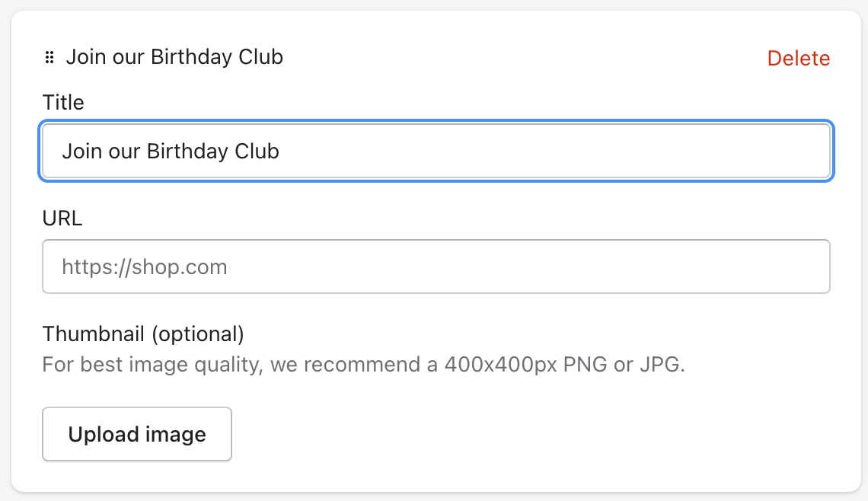The height and width of the screenshot is (501, 868).
Task: Click the empty right portion of the Title field
Action: click(609, 151)
